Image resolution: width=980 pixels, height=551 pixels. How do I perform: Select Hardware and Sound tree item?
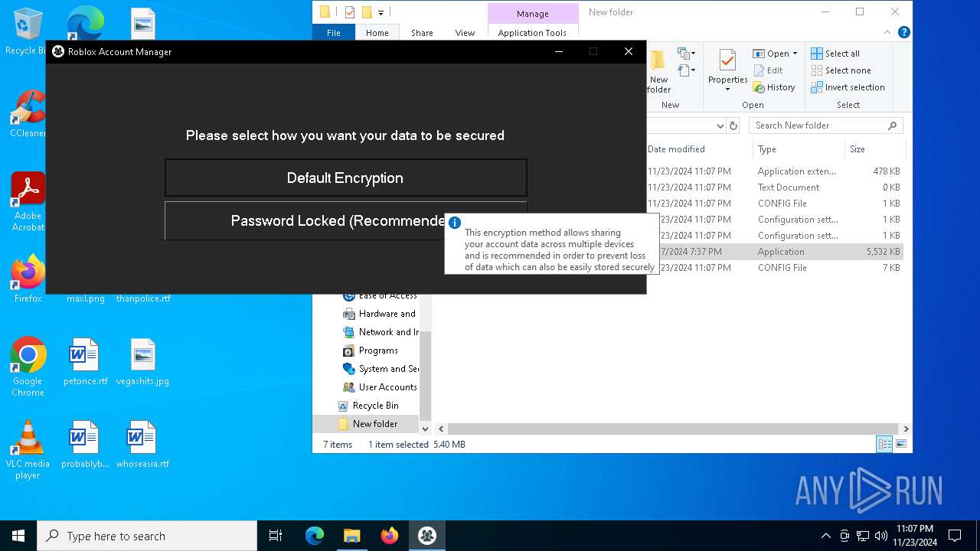(x=379, y=314)
